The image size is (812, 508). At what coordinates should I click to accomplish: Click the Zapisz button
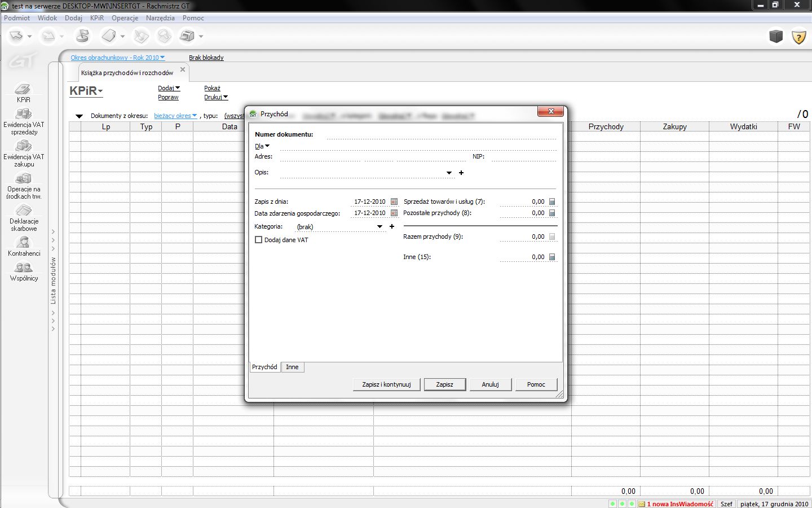[x=445, y=384]
